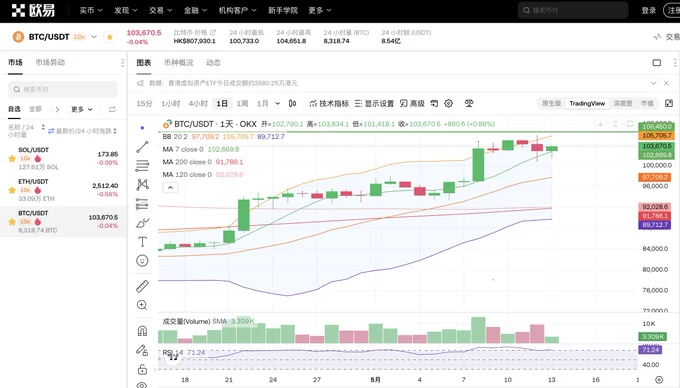680x388 pixels.
Task: Toggle visibility of all drawings
Action: click(x=142, y=385)
